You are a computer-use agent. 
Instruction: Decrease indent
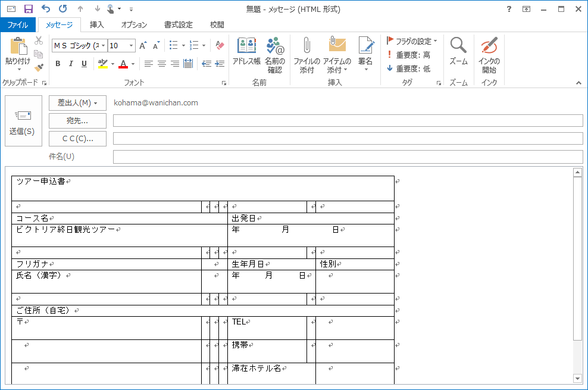click(x=207, y=64)
